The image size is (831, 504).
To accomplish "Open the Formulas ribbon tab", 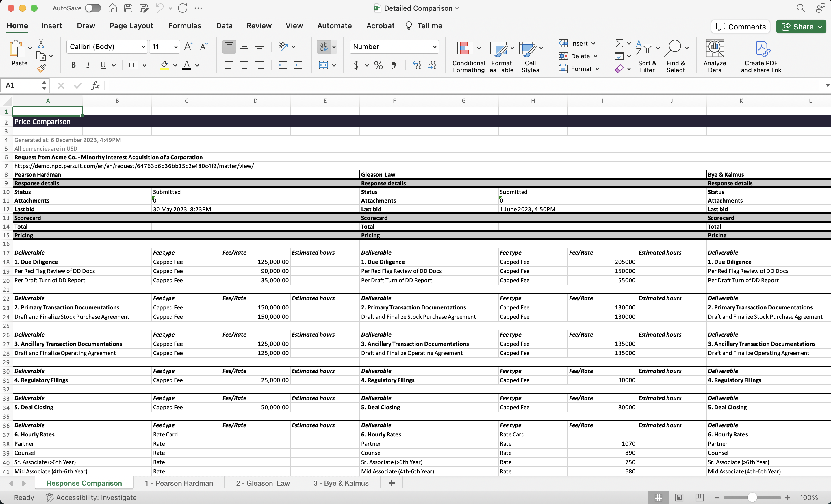I will (x=184, y=26).
